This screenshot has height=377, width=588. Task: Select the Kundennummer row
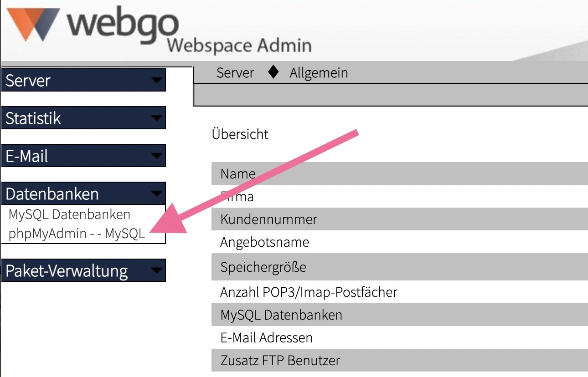coord(268,219)
